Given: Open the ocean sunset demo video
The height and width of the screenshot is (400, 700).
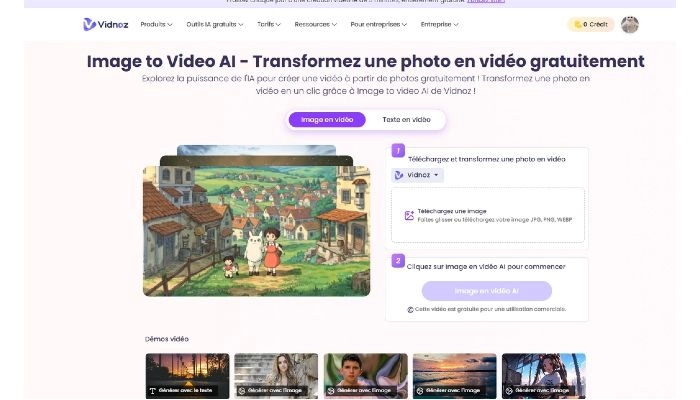Looking at the screenshot, I should click(x=454, y=376).
